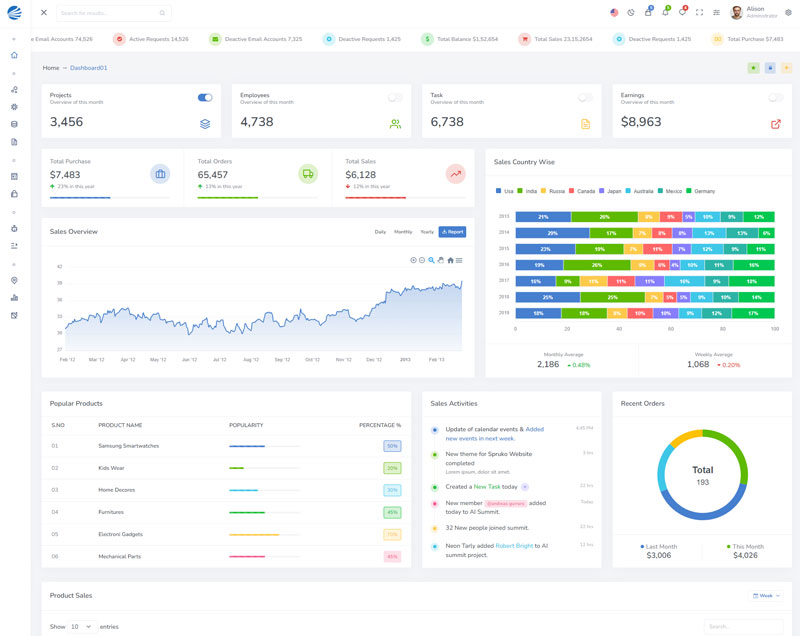Click the dark mode theme icon
Image resolution: width=800 pixels, height=636 pixels.
coord(631,13)
